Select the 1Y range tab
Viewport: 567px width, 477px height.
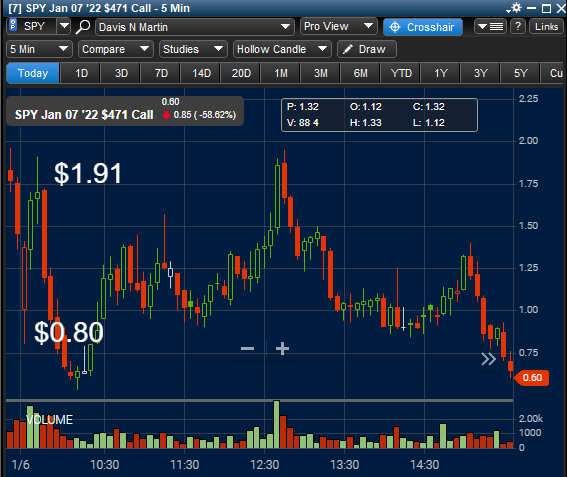(x=440, y=73)
